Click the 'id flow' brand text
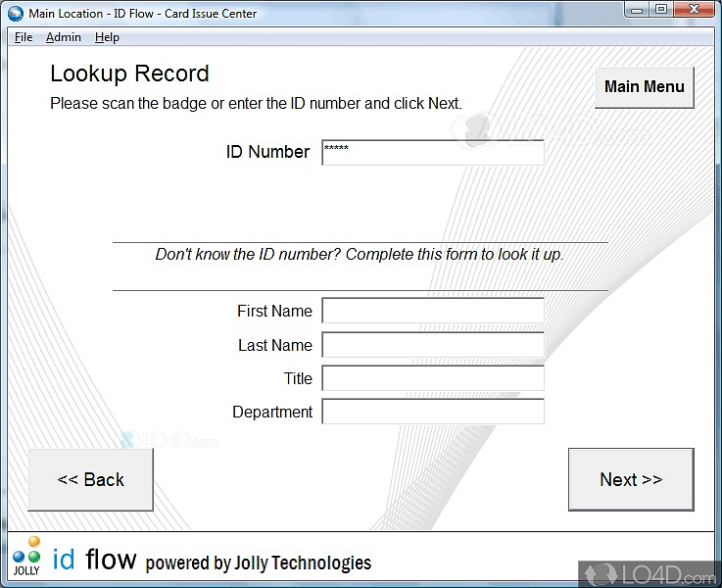Viewport: 722px width, 588px height. 95,559
